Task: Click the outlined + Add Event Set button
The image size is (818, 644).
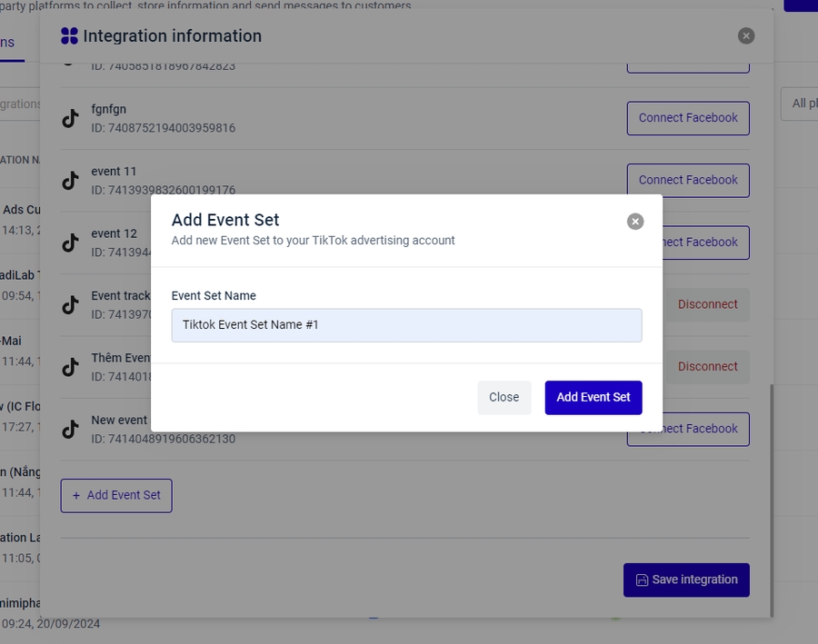Action: tap(116, 495)
